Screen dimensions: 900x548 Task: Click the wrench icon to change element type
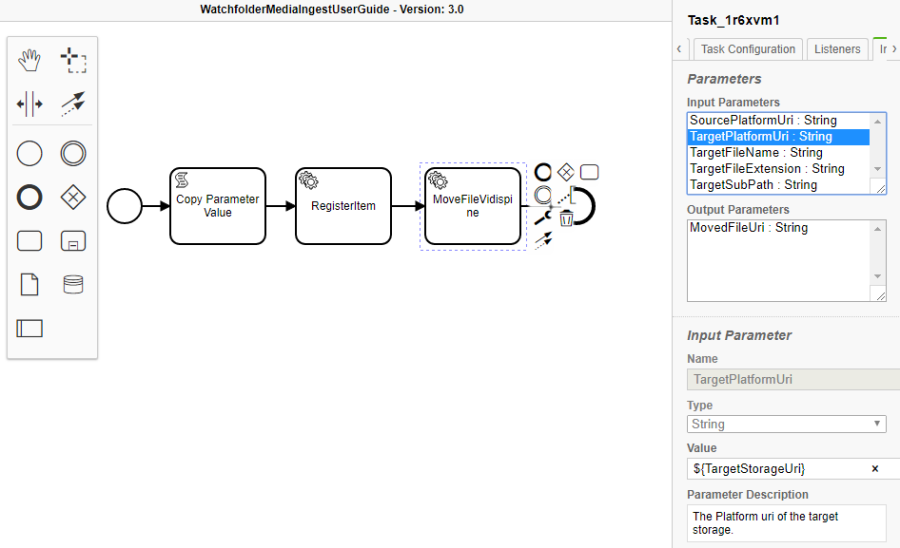click(544, 217)
